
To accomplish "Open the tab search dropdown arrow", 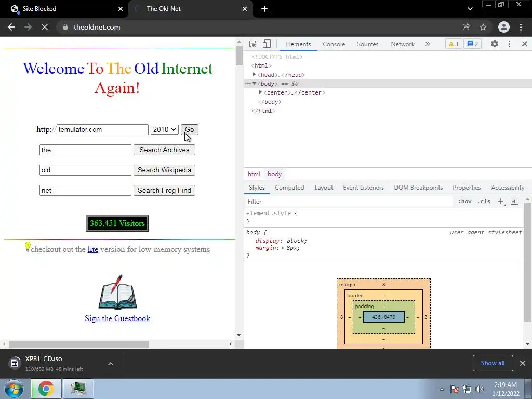I will click(470, 9).
